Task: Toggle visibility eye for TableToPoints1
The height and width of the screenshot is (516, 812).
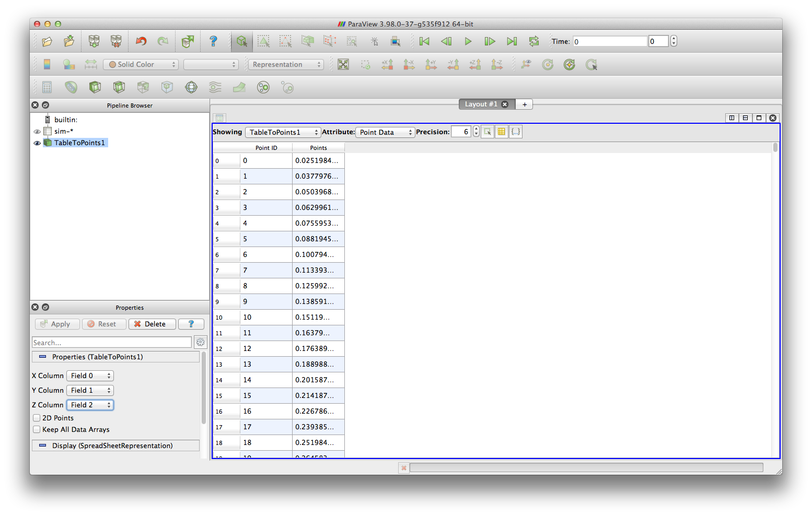Action: tap(37, 143)
